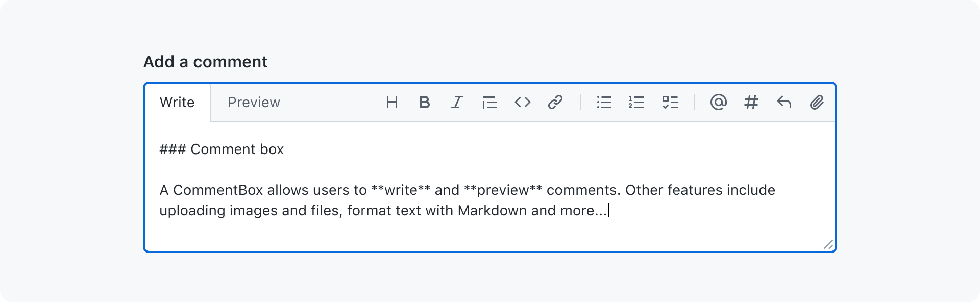Switch to the Preview tab
The height and width of the screenshot is (302, 980).
(254, 102)
